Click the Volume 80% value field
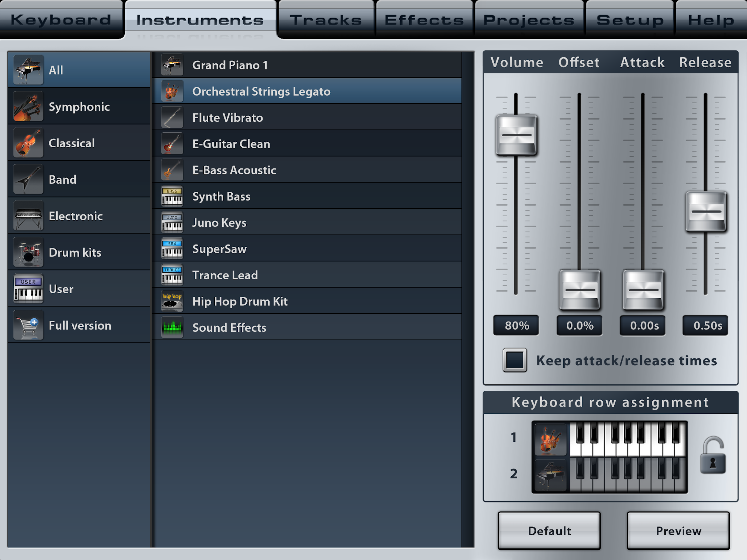The width and height of the screenshot is (747, 560). point(516,326)
